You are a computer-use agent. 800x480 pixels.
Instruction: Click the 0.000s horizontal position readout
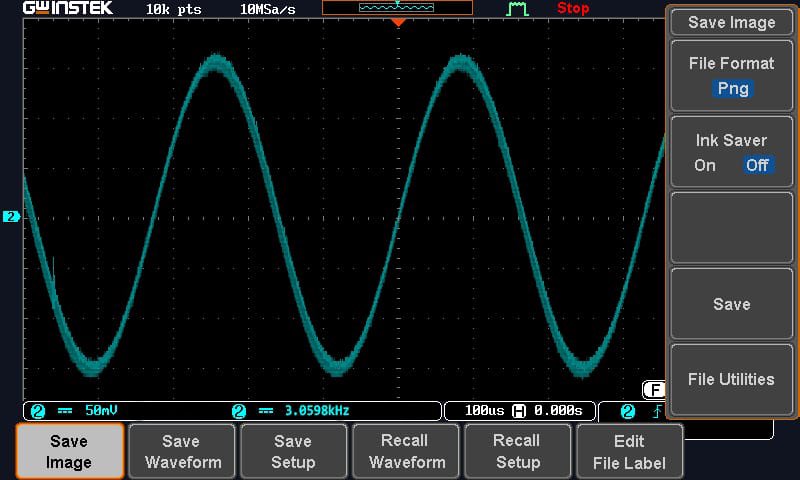558,411
